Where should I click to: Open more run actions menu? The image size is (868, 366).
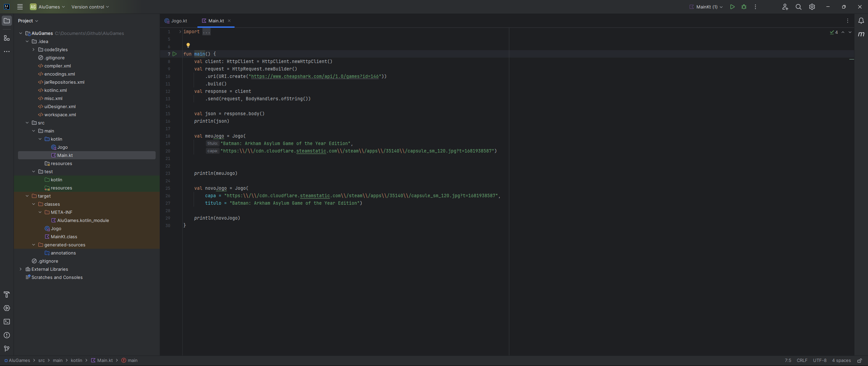click(755, 7)
